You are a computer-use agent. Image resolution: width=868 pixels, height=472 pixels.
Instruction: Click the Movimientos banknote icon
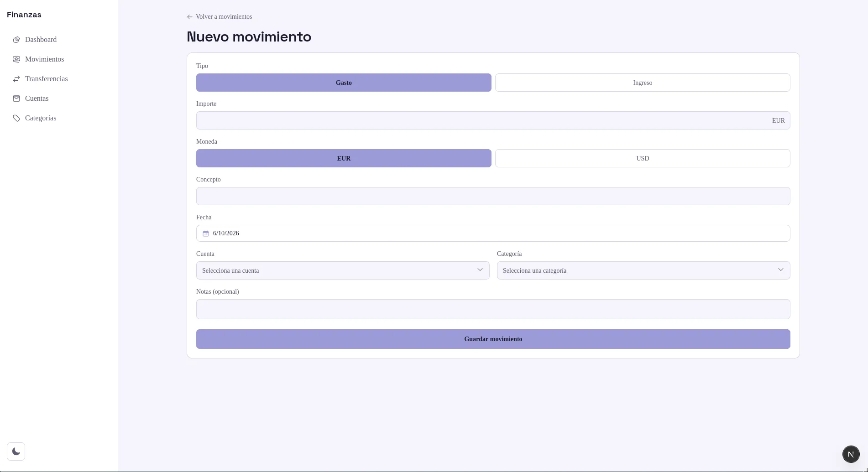(16, 59)
